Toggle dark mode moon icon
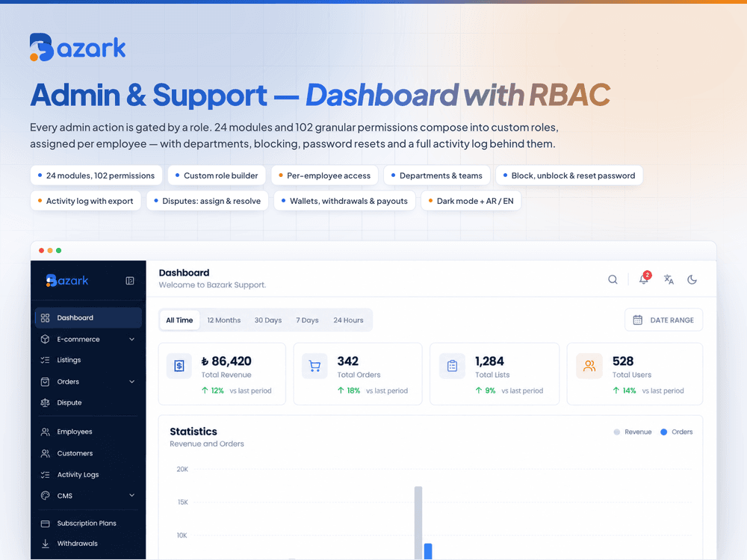The image size is (747, 560). point(692,279)
